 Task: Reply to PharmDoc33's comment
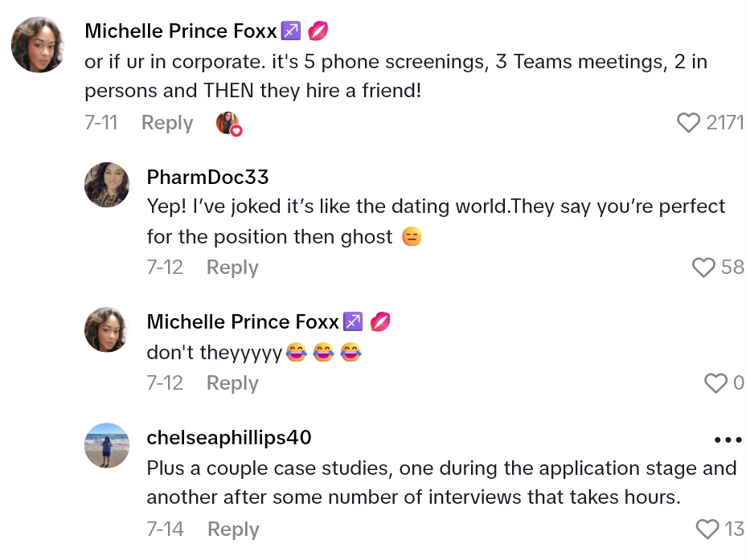(x=232, y=267)
